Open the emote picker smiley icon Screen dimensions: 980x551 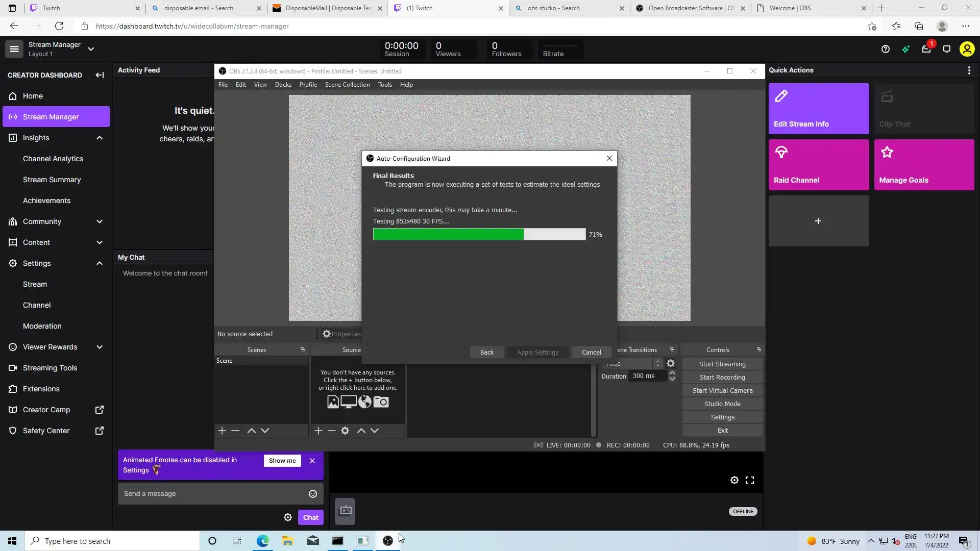(x=313, y=494)
